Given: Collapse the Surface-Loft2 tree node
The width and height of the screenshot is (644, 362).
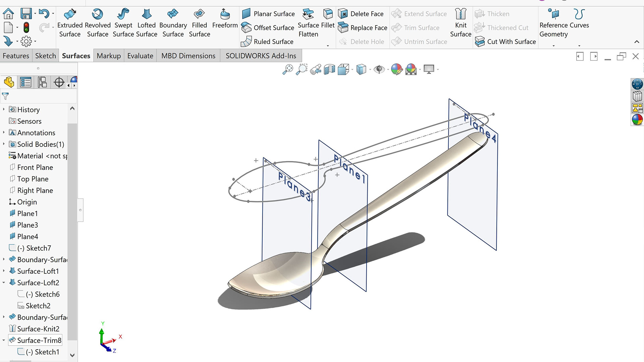Looking at the screenshot, I should 4,283.
